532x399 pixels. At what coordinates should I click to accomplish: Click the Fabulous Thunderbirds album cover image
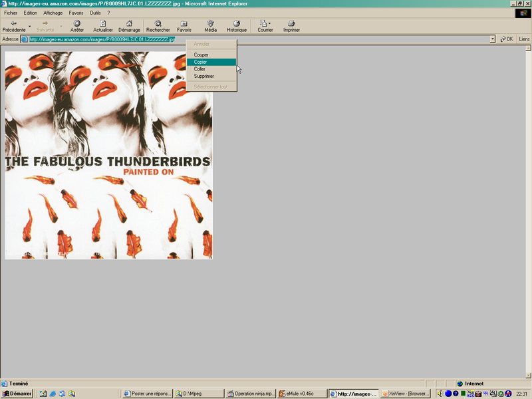click(108, 156)
